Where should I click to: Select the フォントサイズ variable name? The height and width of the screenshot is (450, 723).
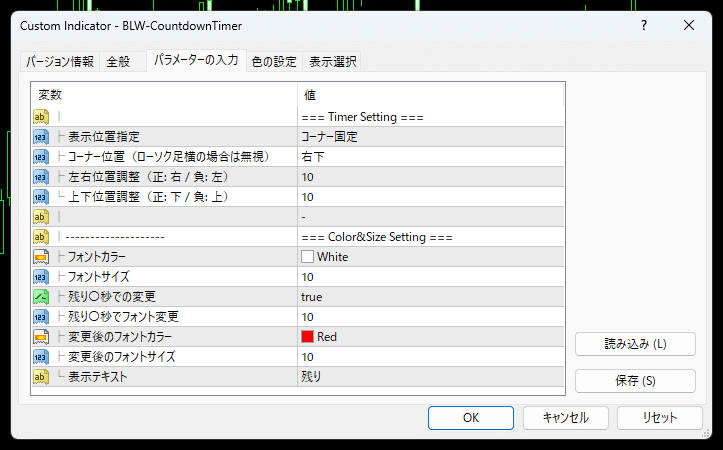(x=99, y=277)
